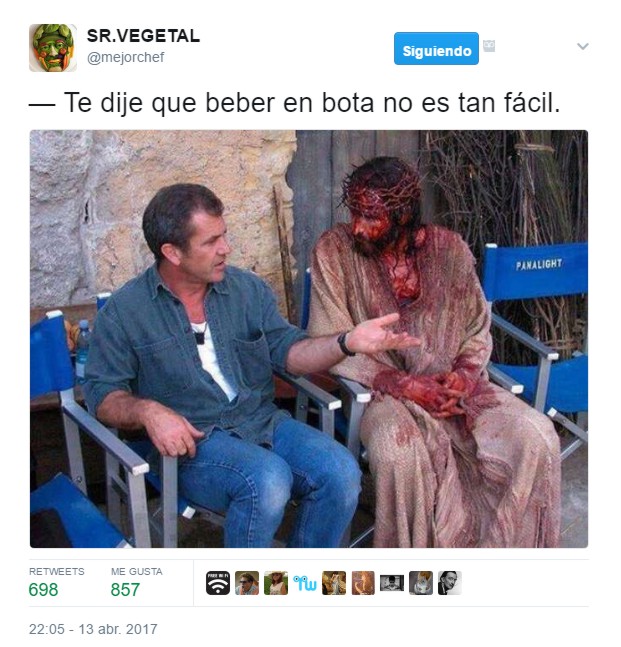Open the last avatar with mustached portrait
This screenshot has height=647, width=621.
coord(450,583)
